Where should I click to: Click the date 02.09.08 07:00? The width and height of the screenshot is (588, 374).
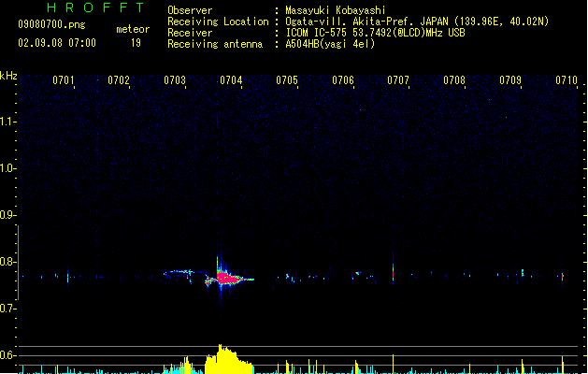pos(57,43)
